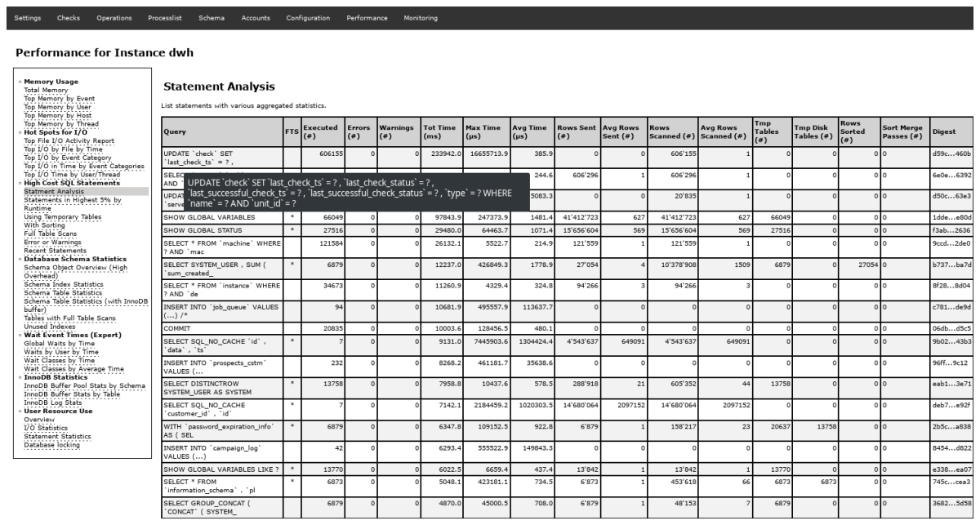Open Configuration in the top menu
980x525 pixels.
(308, 18)
